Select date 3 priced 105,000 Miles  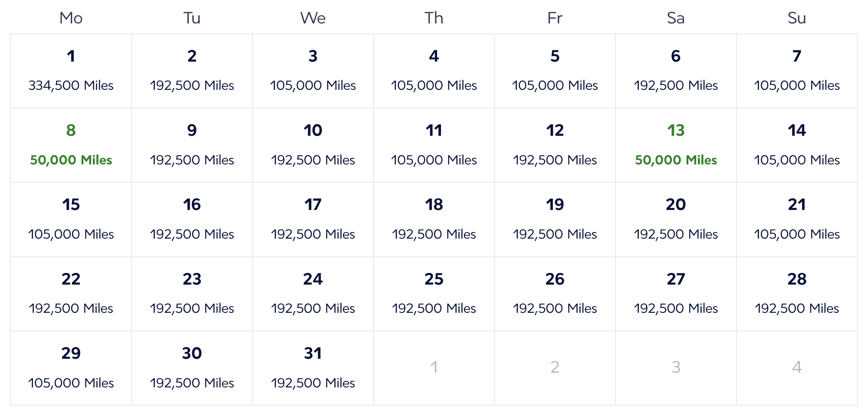point(313,71)
